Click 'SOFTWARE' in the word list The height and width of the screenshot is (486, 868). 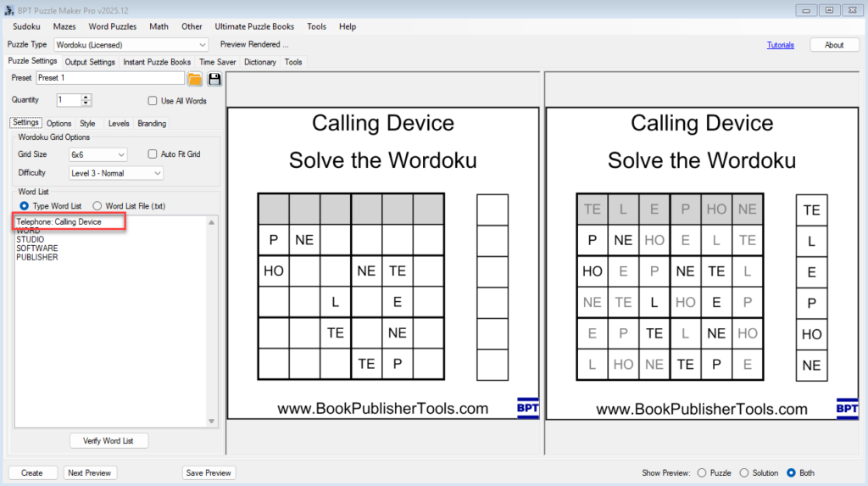tap(37, 249)
